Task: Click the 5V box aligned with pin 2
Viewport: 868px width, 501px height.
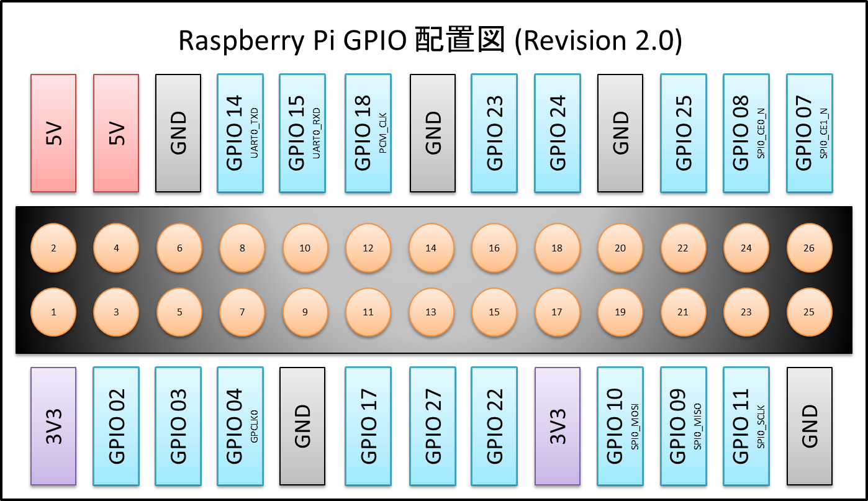Action: point(53,133)
